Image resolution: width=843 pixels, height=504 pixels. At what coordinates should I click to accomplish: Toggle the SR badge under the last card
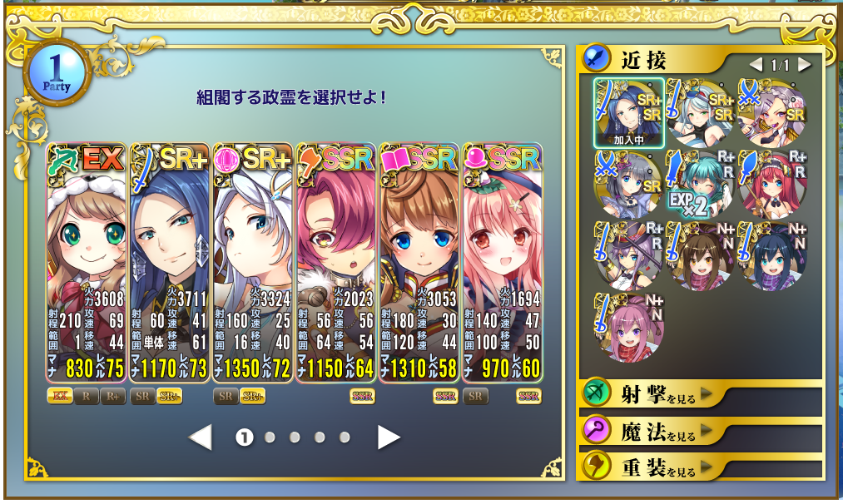(x=475, y=397)
